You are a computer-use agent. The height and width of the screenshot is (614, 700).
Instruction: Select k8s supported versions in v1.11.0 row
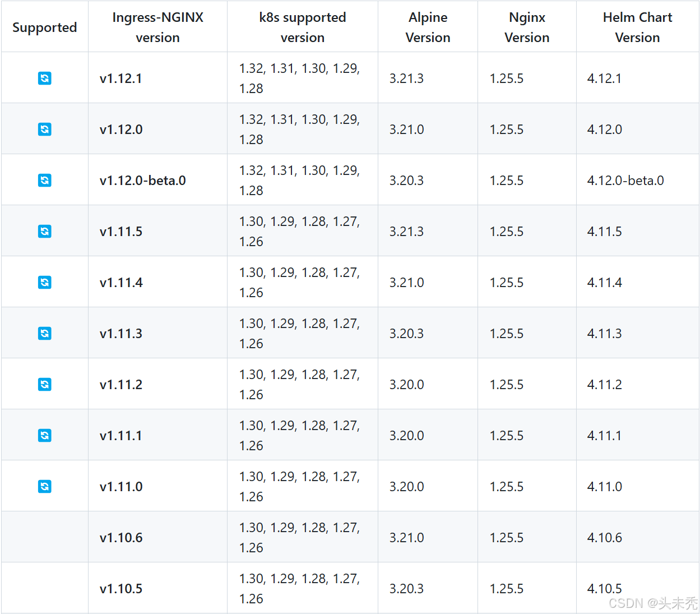[299, 487]
